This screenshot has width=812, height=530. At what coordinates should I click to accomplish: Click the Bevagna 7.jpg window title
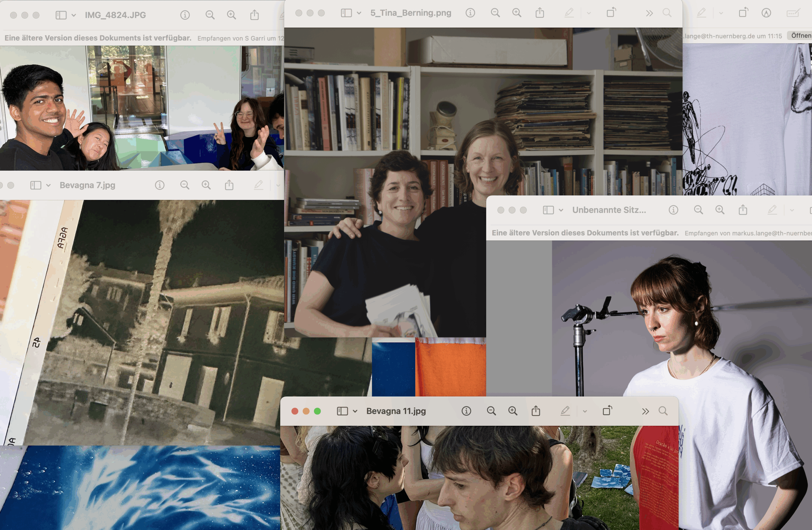(x=87, y=185)
